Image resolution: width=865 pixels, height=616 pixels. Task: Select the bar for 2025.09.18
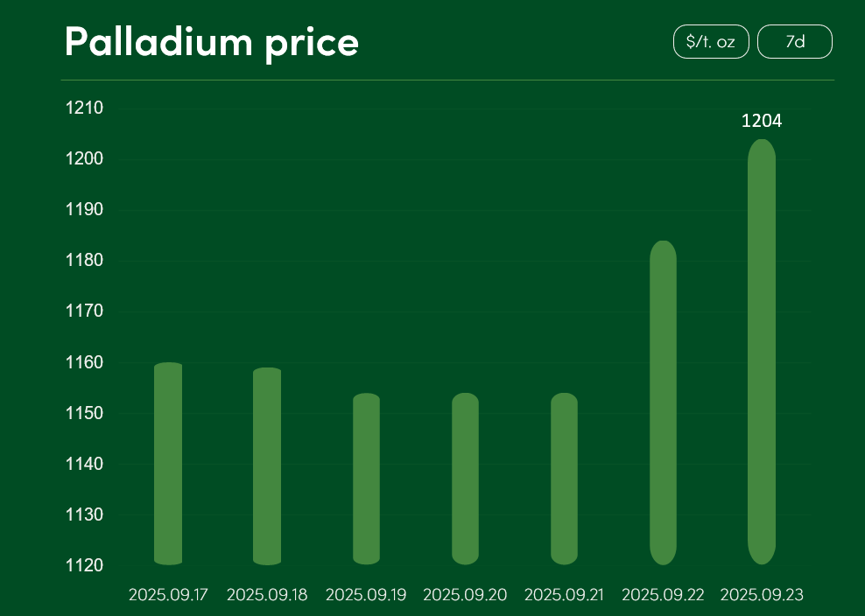267,466
